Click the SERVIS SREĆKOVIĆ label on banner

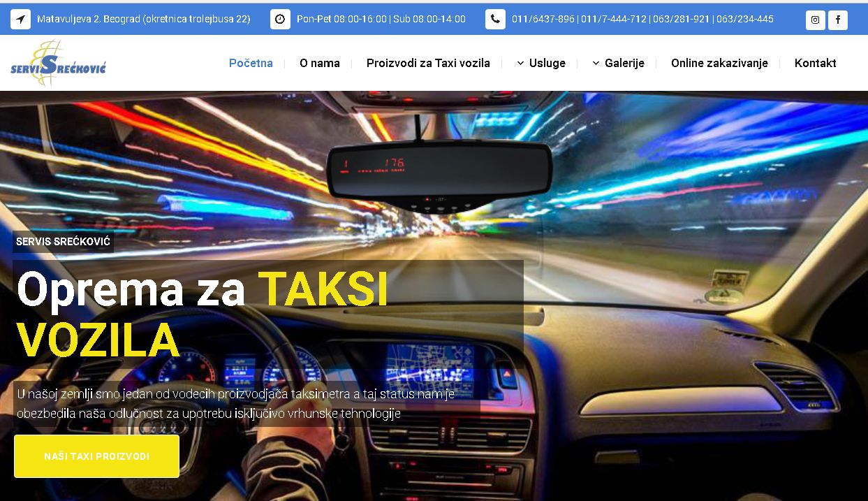click(x=63, y=242)
